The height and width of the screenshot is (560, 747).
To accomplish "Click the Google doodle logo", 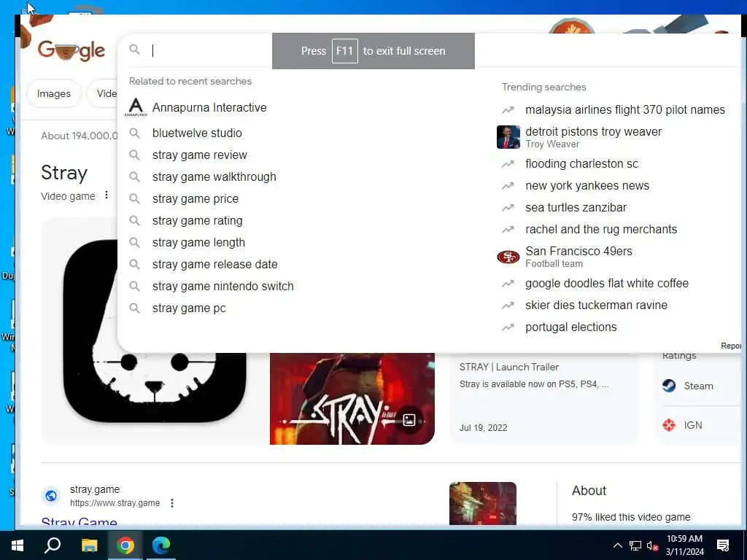I will (x=71, y=50).
